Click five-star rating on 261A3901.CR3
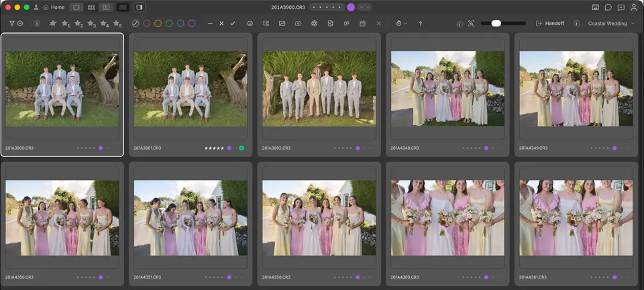The image size is (644, 290). click(215, 148)
